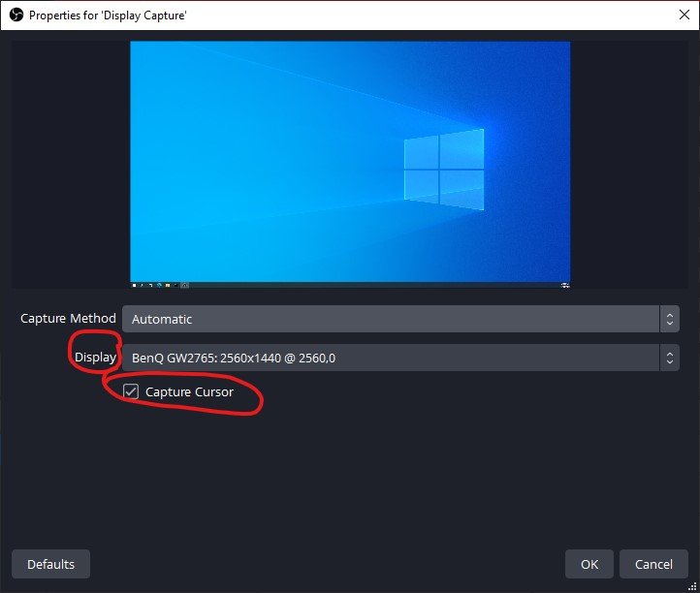This screenshot has height=593, width=700.
Task: Open the Capture Method dropdown
Action: pos(400,319)
